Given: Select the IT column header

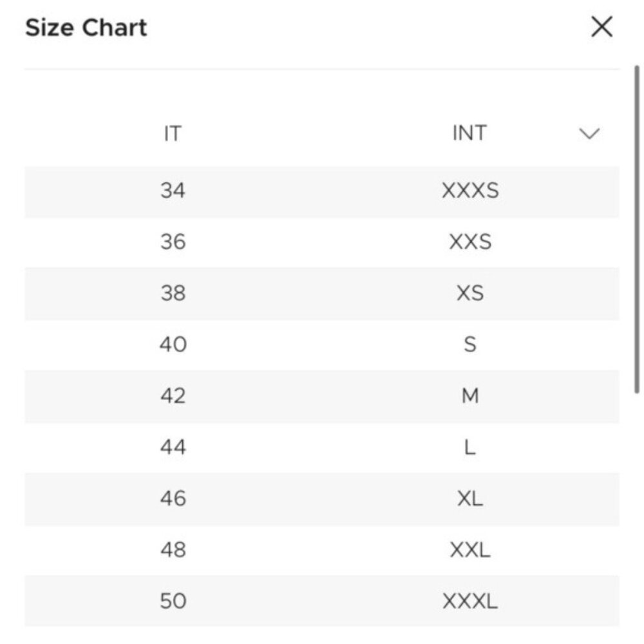Looking at the screenshot, I should [173, 133].
